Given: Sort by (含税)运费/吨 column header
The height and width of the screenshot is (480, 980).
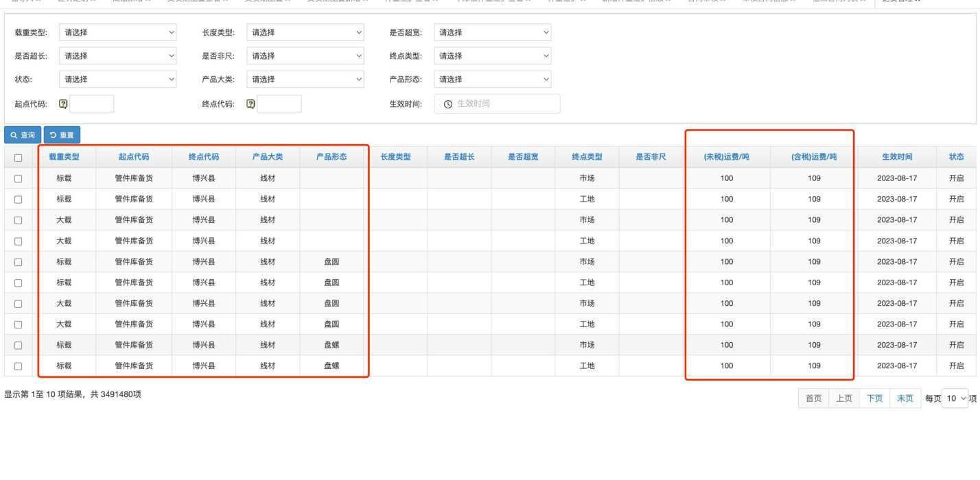Looking at the screenshot, I should pos(814,157).
